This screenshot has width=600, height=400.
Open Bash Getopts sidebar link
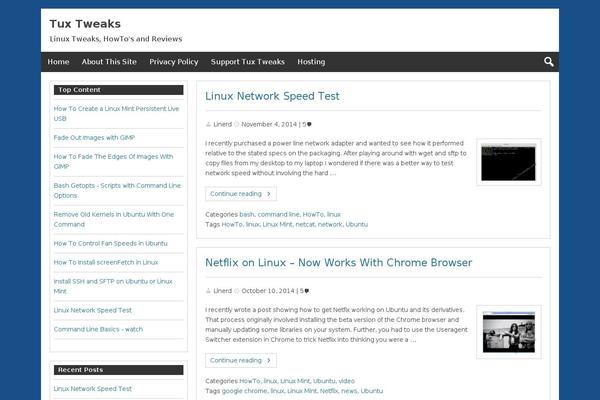click(x=117, y=190)
